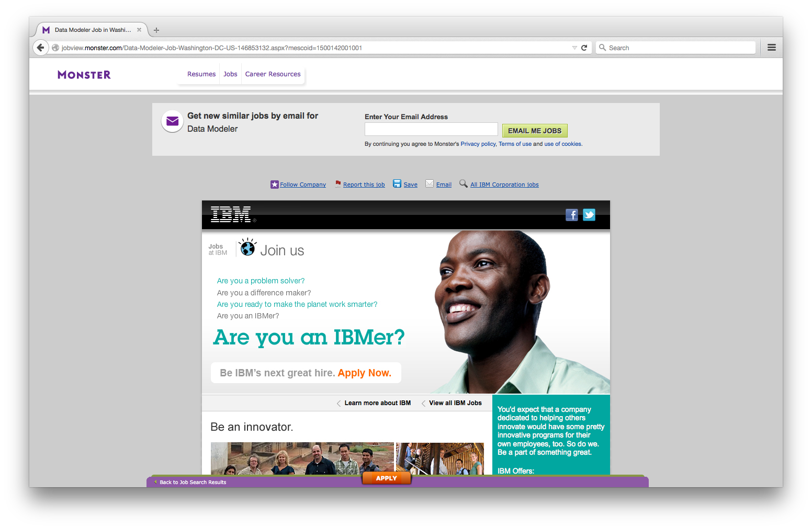Screen dimensions: 812x529
Task: Click the globe icon beside Join us
Action: coord(247,248)
